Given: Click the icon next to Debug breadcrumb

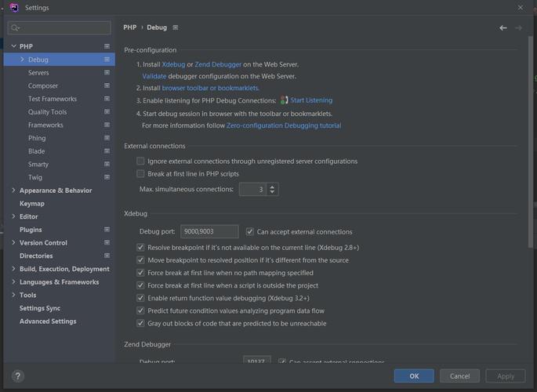Looking at the screenshot, I should (x=176, y=27).
